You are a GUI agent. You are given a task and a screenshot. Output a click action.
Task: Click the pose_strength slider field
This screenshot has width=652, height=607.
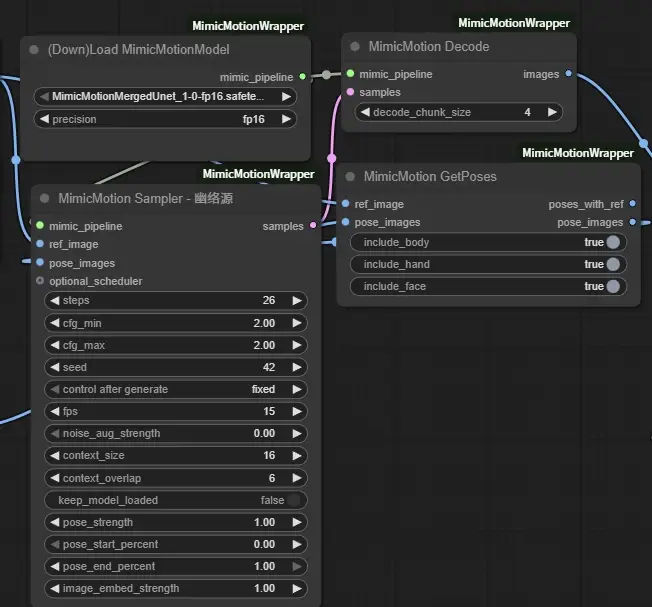click(175, 522)
